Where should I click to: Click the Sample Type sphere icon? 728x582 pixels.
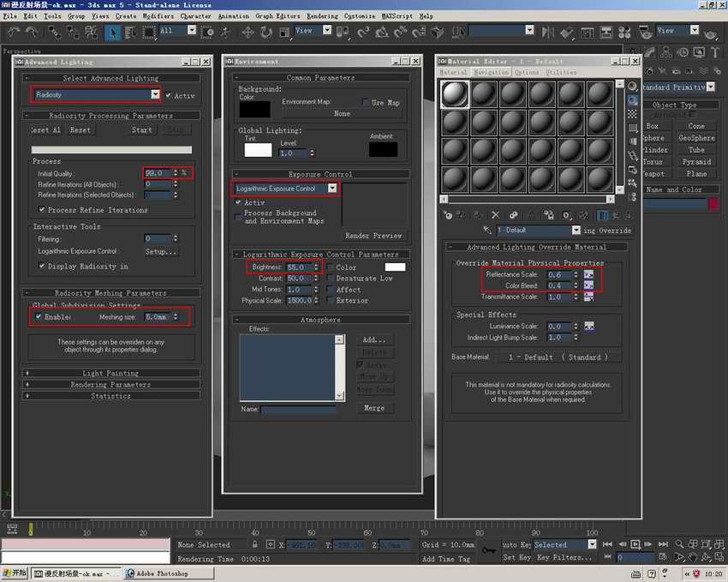[632, 87]
